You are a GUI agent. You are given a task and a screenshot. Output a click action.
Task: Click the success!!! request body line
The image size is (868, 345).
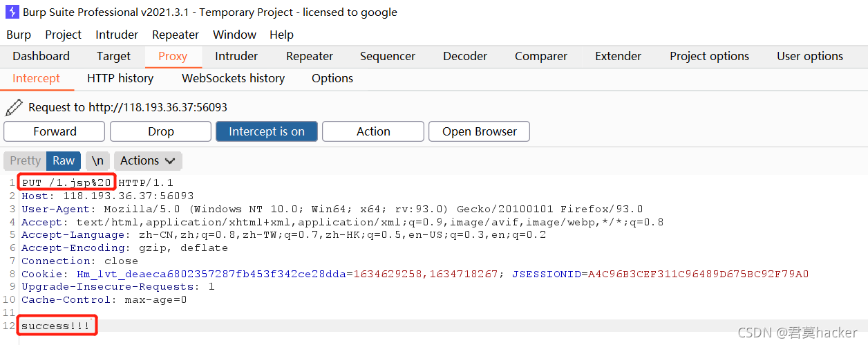56,326
